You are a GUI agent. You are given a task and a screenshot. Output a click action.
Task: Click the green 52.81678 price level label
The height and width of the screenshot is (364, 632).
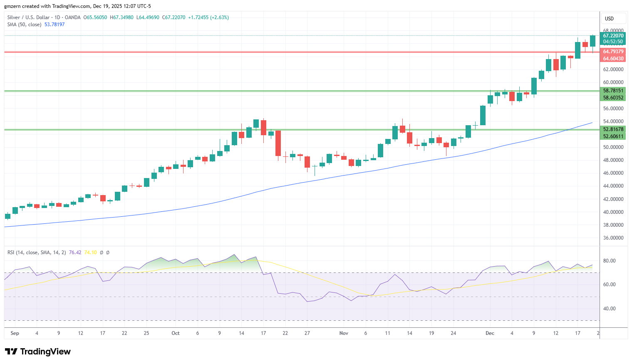tap(613, 129)
